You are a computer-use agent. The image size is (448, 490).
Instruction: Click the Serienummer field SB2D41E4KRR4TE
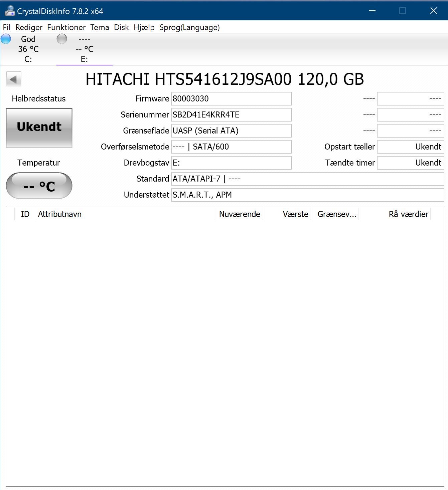pyautogui.click(x=231, y=115)
